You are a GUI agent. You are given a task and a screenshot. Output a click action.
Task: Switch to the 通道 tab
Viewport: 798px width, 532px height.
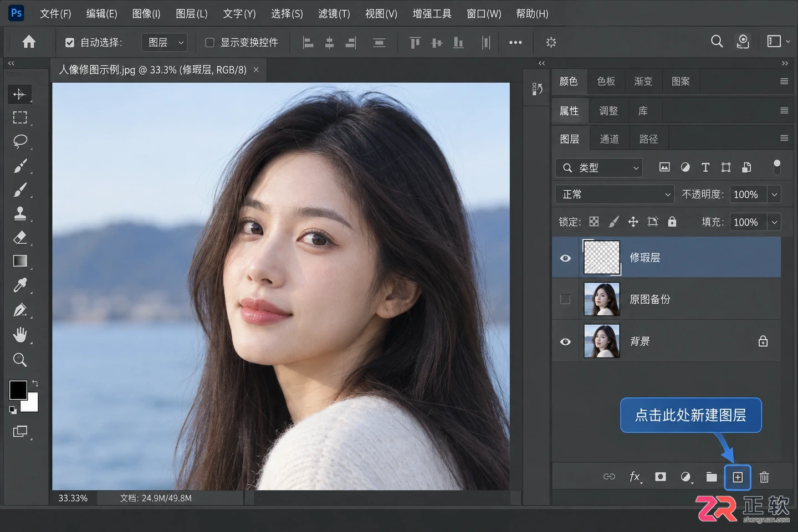click(x=610, y=139)
